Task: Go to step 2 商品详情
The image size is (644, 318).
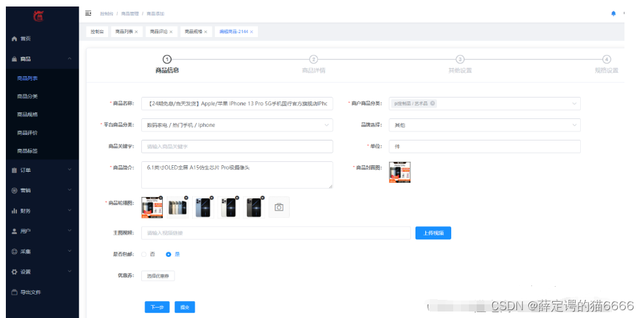Action: pos(313,65)
